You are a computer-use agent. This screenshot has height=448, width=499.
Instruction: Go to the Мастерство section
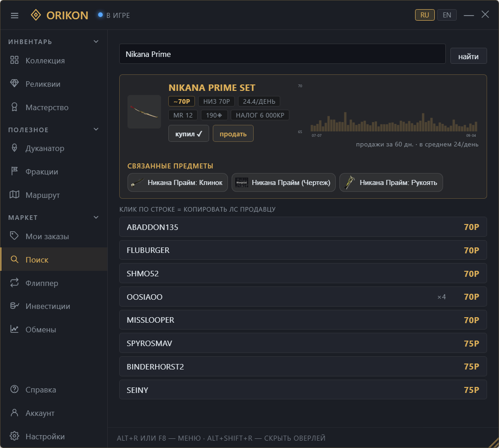click(x=54, y=107)
